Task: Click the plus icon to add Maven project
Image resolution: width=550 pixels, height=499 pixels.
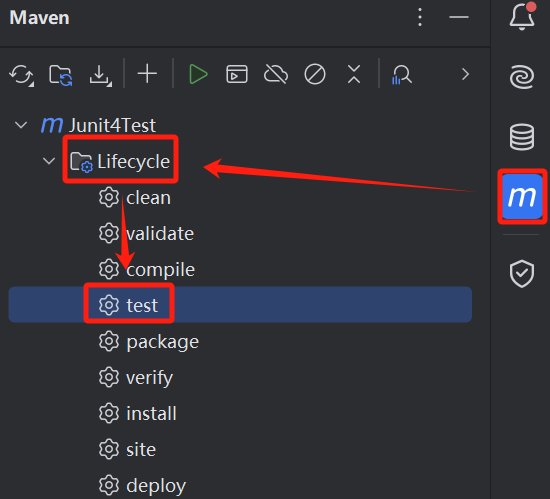Action: 147,74
